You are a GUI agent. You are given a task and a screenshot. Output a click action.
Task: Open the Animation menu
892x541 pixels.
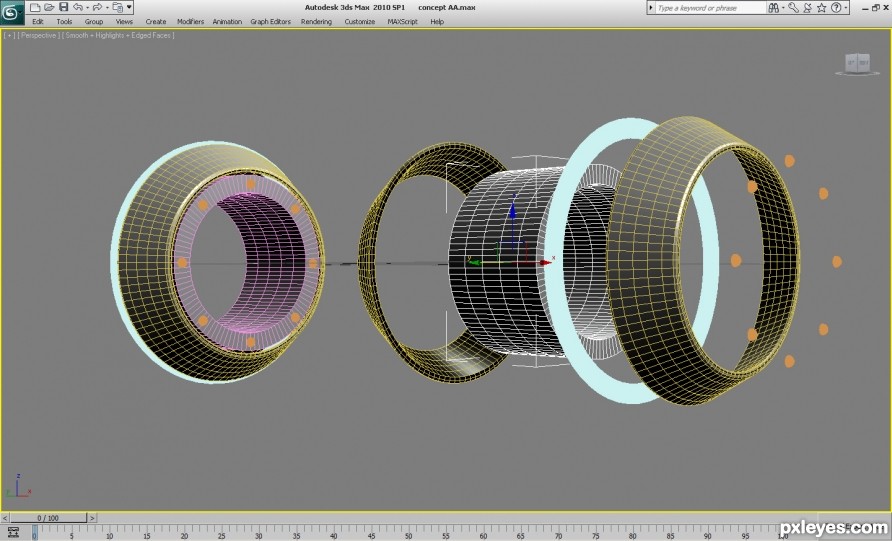(x=227, y=22)
